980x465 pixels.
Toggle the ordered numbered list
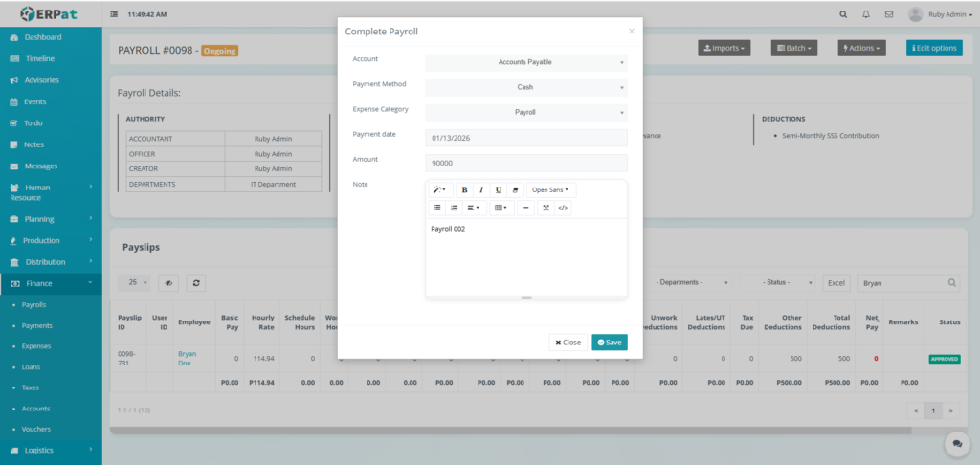pyautogui.click(x=454, y=208)
